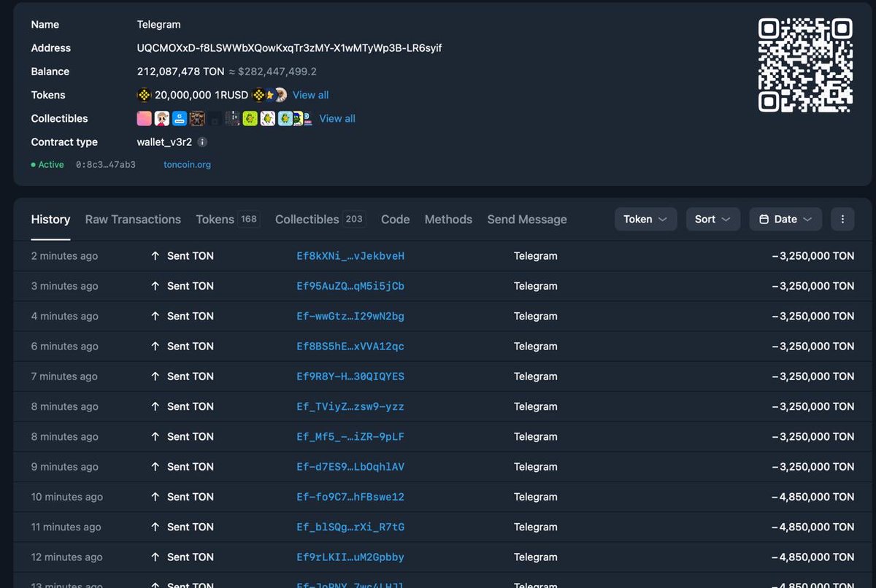Image resolution: width=876 pixels, height=588 pixels.
Task: Click the calendar icon in Date filter
Action: (764, 219)
